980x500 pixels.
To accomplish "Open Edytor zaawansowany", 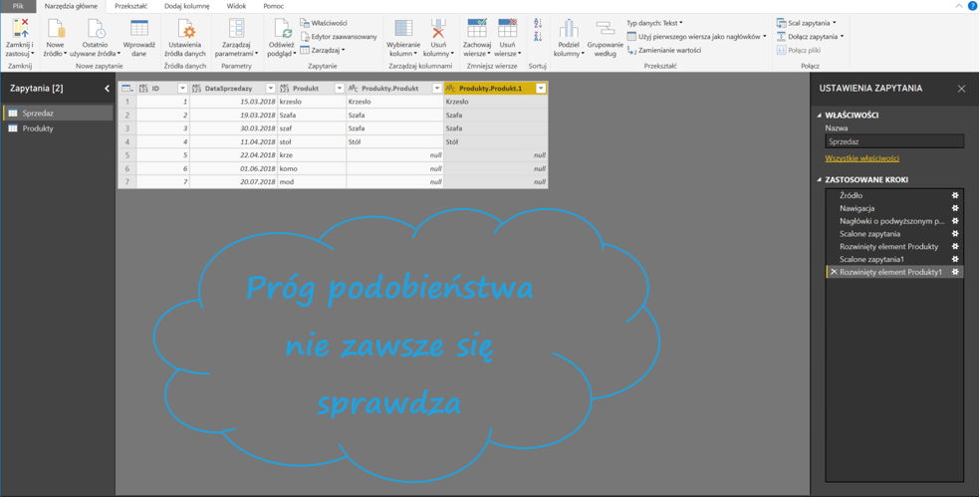I will (338, 37).
